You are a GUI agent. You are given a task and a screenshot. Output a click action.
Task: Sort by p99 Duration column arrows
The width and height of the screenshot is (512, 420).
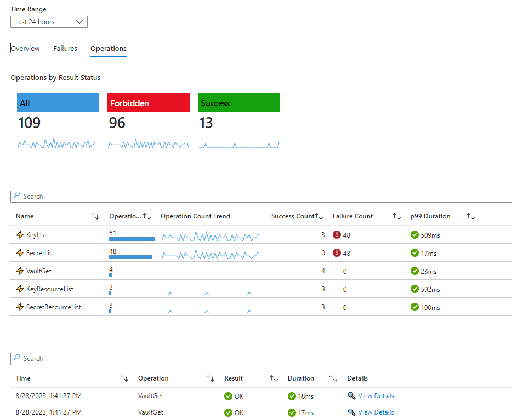click(x=470, y=216)
